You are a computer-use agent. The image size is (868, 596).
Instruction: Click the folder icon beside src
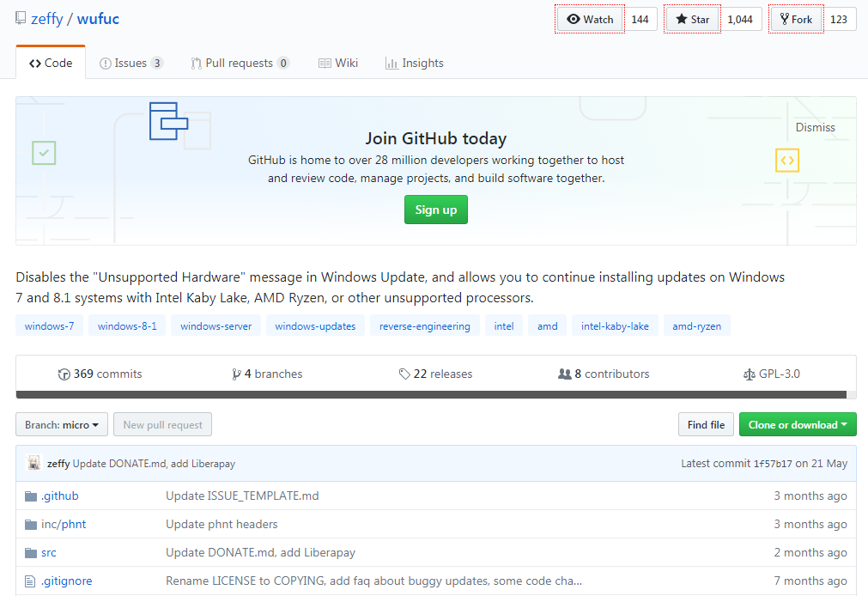31,553
